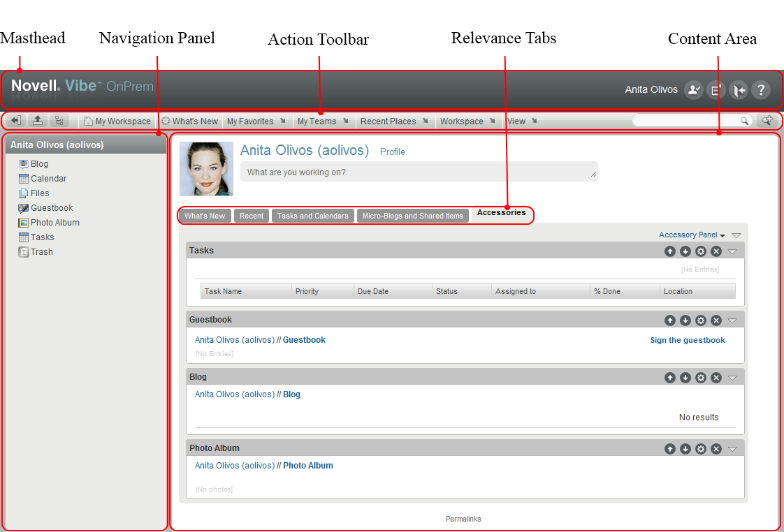The height and width of the screenshot is (532, 784).
Task: Open Blog in navigation panel
Action: click(x=34, y=164)
